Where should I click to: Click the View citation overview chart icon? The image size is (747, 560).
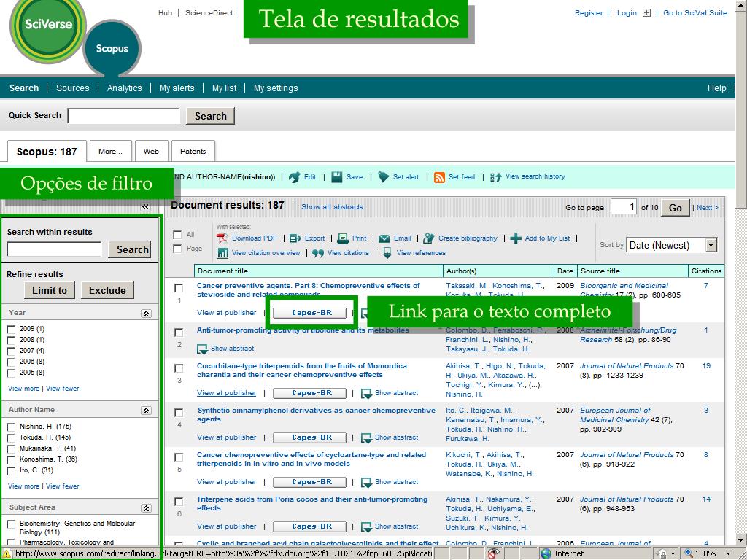[x=222, y=253]
